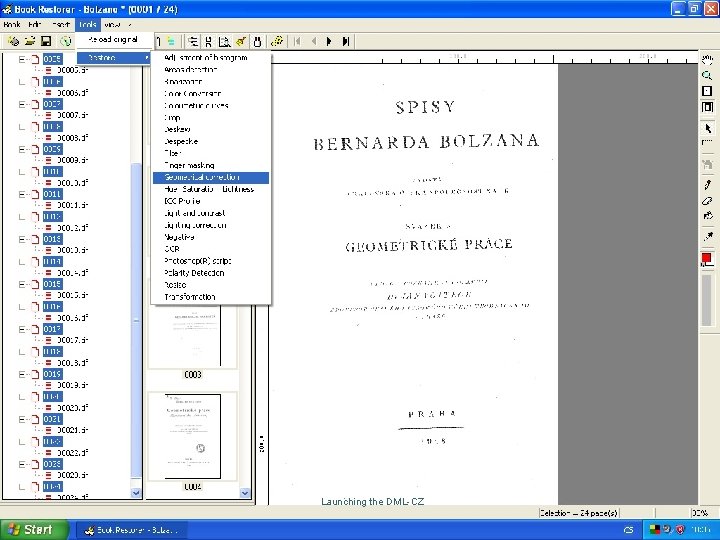
Task: Collapse the 0015 tree node
Action: 22,284
